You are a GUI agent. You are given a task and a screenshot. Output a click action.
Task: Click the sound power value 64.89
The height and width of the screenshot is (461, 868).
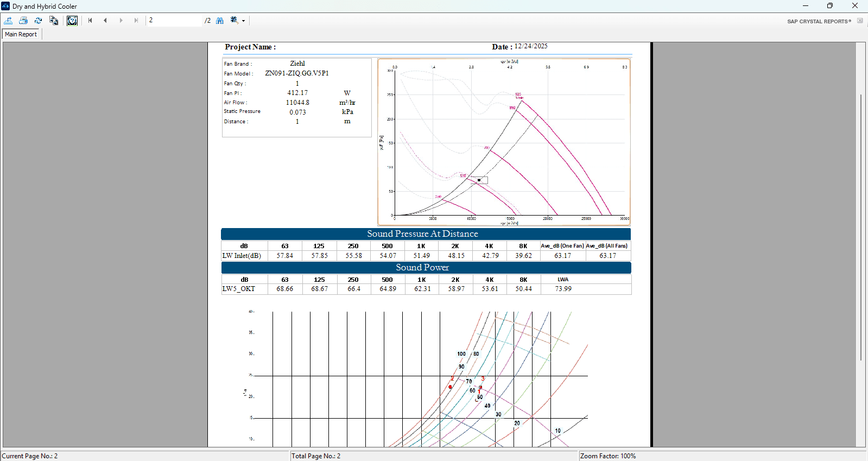point(388,289)
